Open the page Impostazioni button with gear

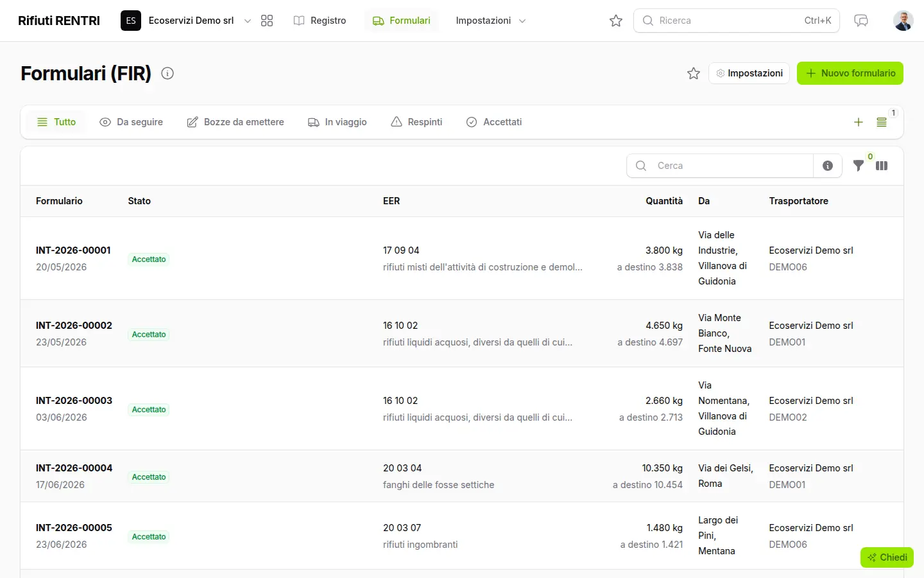pos(749,73)
